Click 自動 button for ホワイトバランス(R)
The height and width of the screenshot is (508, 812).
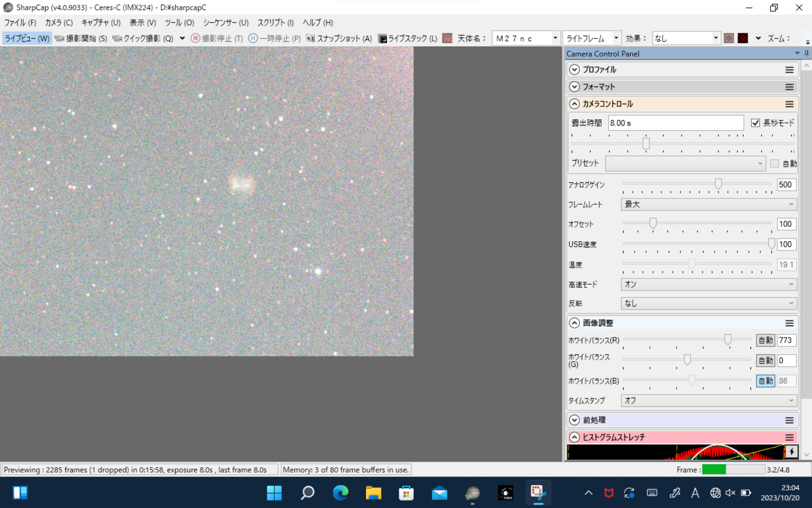tap(765, 340)
